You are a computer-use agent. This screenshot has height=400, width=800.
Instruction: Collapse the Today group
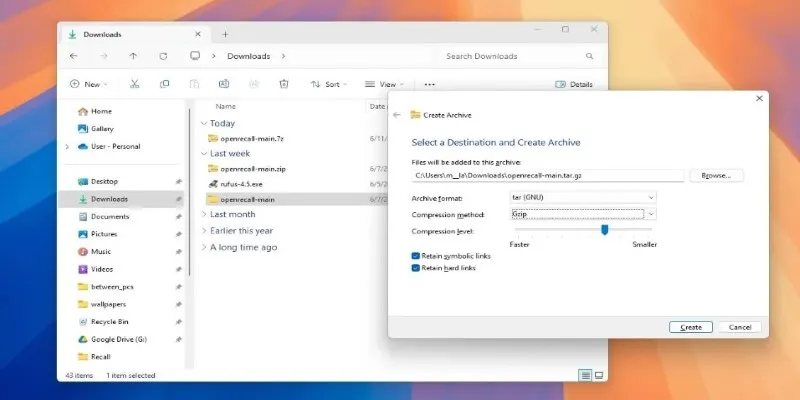204,123
